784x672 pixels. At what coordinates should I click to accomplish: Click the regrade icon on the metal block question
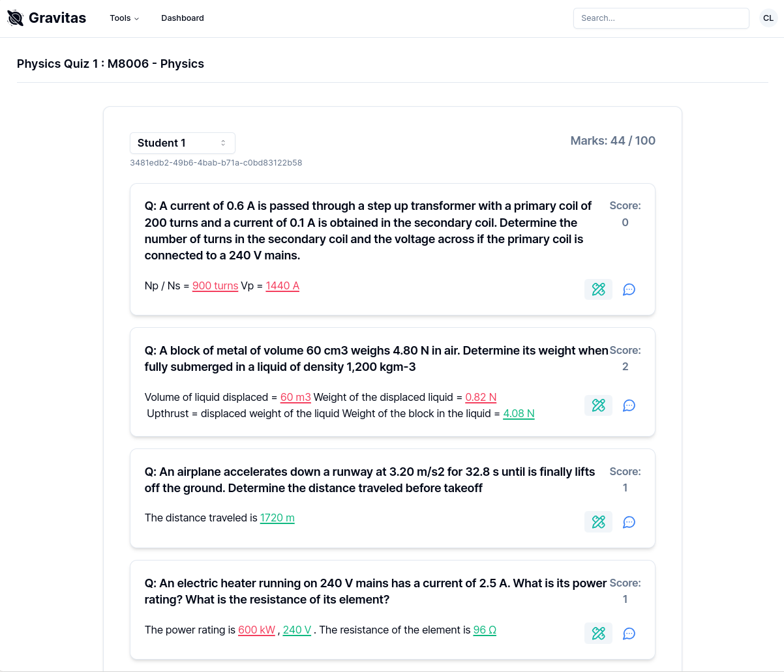(x=598, y=405)
